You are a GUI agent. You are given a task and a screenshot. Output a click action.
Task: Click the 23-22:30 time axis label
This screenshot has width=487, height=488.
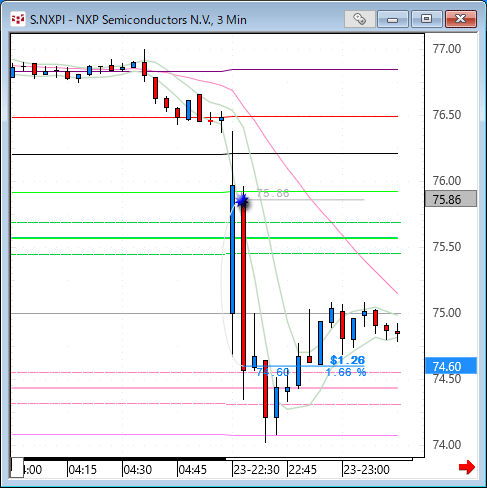[256, 470]
